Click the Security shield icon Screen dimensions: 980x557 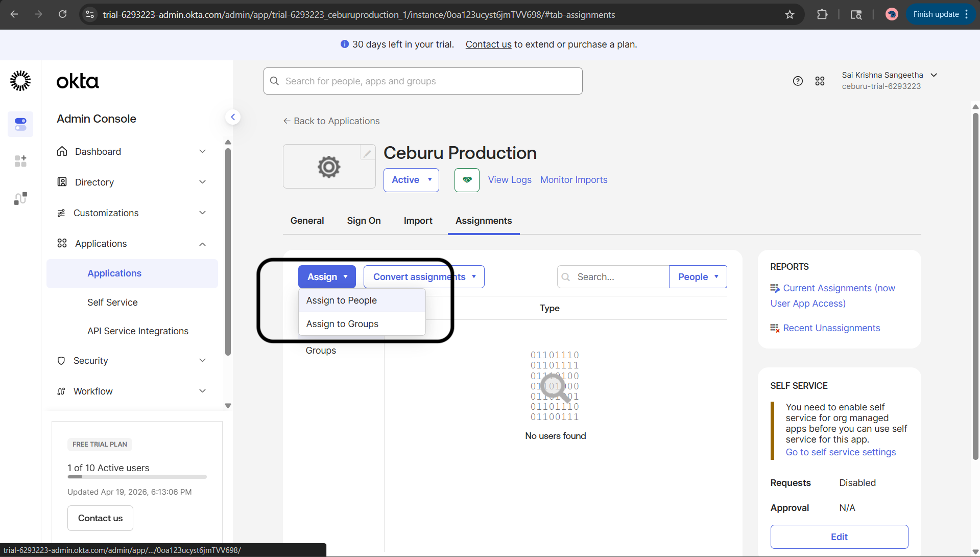[x=61, y=361]
